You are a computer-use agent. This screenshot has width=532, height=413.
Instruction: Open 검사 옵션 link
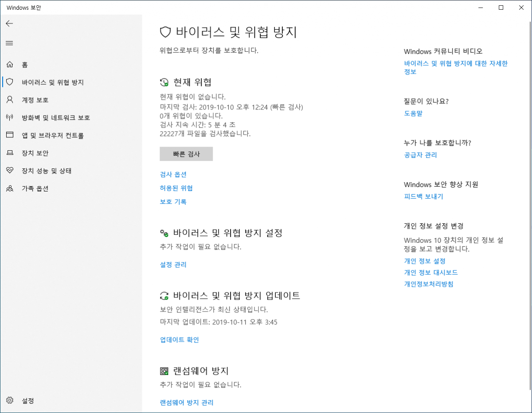pos(173,175)
